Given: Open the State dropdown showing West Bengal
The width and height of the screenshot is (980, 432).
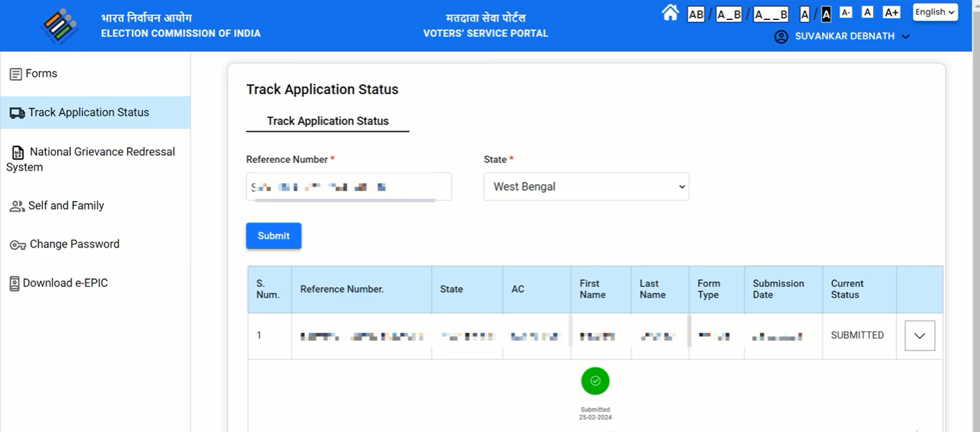Looking at the screenshot, I should coord(585,186).
